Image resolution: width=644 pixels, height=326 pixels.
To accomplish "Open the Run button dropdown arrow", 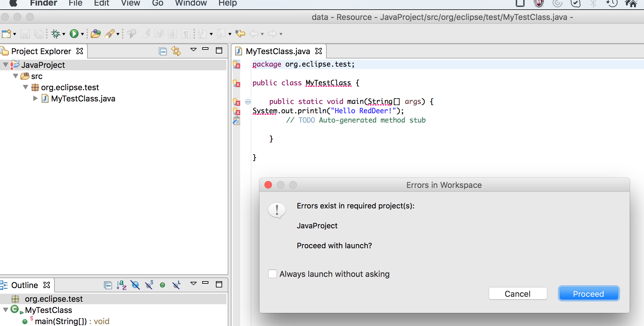I will point(82,34).
